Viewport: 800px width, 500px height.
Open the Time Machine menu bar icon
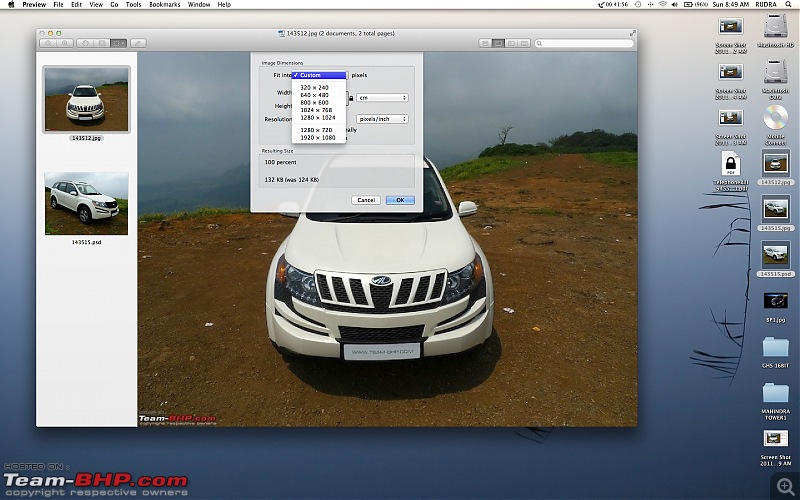pyautogui.click(x=638, y=4)
